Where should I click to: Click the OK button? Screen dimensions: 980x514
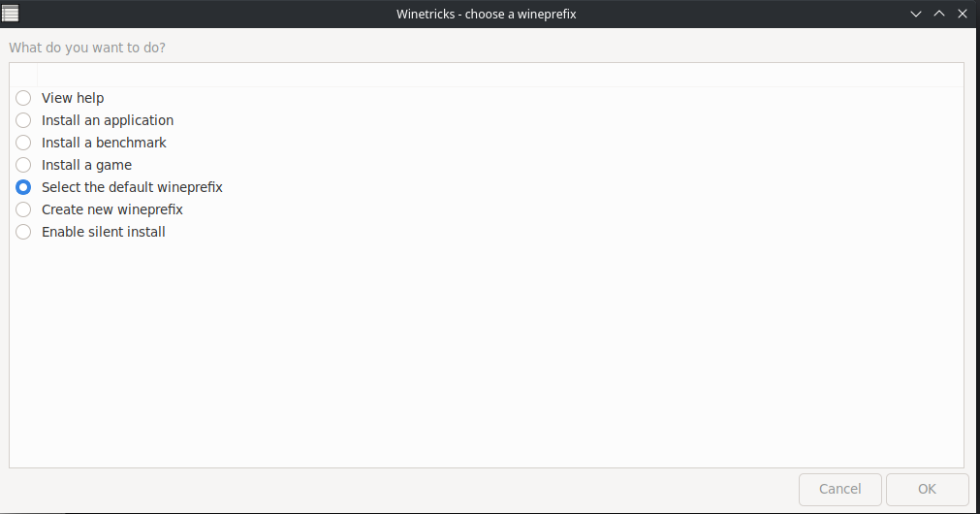click(927, 489)
